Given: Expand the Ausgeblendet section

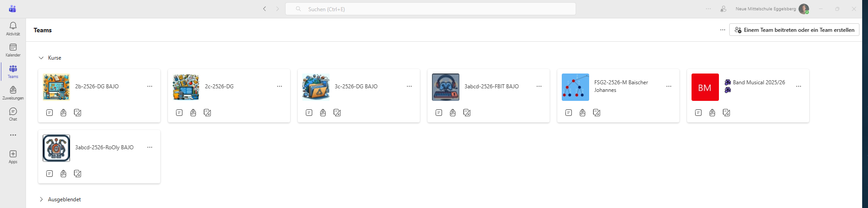Looking at the screenshot, I should pos(41,199).
